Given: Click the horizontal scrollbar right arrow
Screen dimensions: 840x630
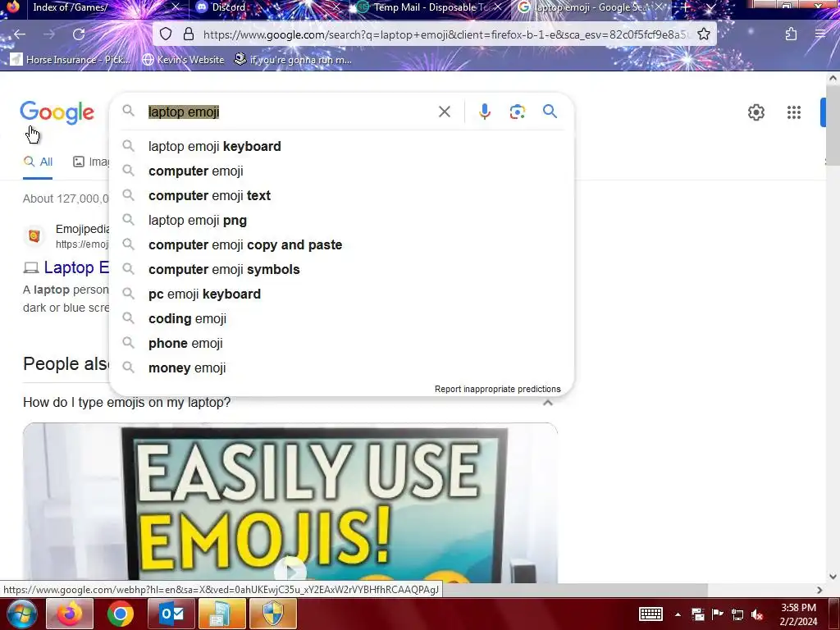Looking at the screenshot, I should point(819,590).
